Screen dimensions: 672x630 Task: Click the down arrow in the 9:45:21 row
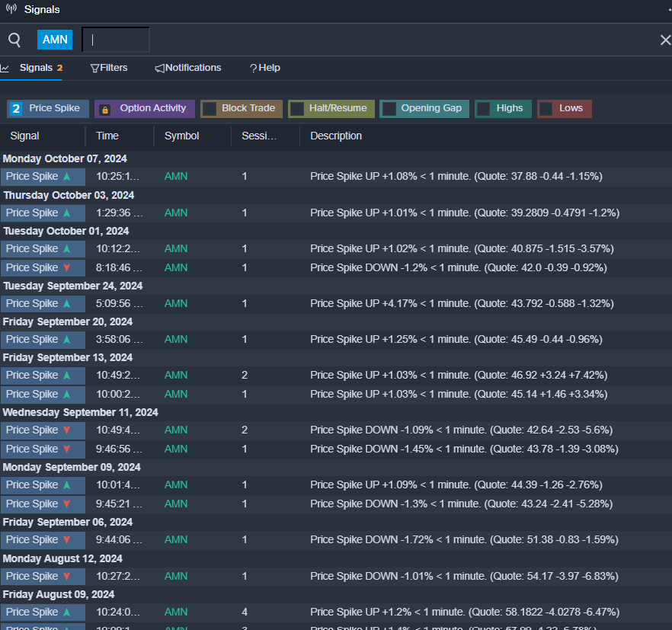tap(67, 504)
